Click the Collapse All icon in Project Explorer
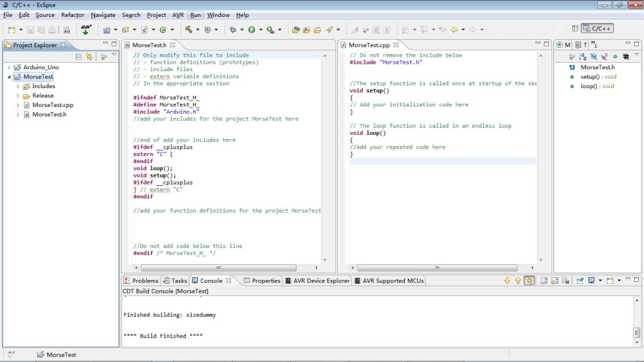 point(79,57)
